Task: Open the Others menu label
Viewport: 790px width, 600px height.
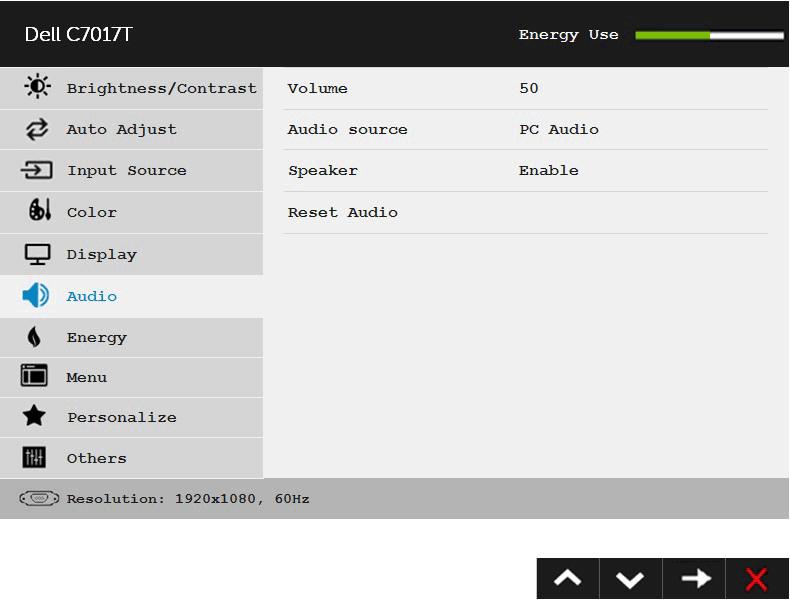Action: (97, 458)
